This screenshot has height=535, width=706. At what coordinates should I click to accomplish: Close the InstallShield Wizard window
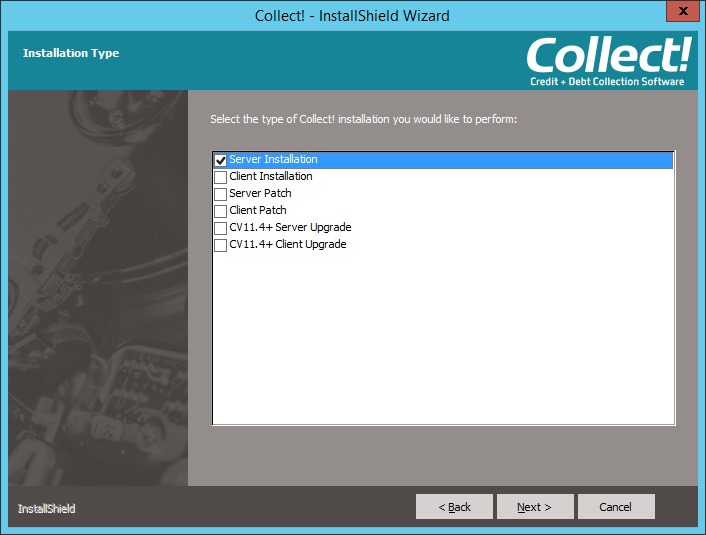pyautogui.click(x=683, y=11)
